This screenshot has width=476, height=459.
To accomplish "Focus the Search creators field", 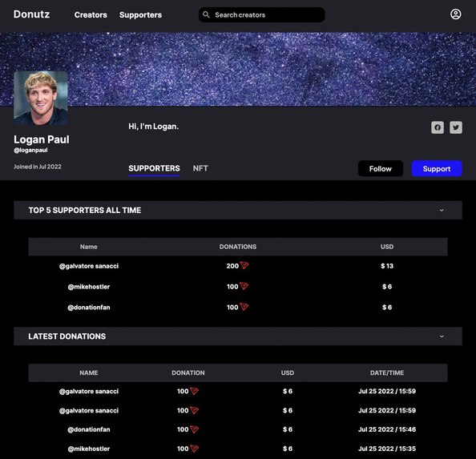I will 262,15.
